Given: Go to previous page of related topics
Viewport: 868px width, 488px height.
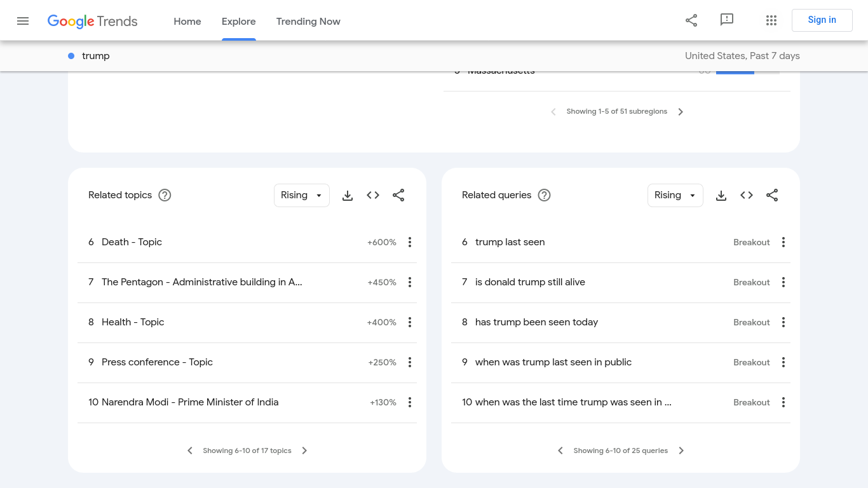Looking at the screenshot, I should (x=190, y=451).
